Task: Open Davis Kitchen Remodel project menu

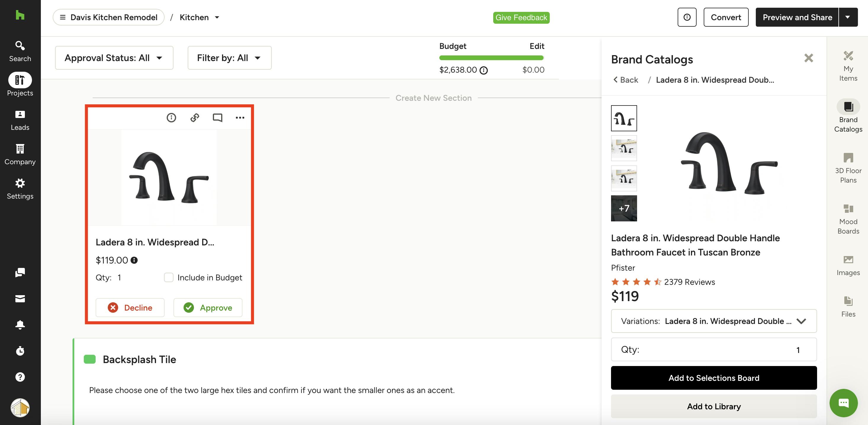Action: pyautogui.click(x=108, y=17)
